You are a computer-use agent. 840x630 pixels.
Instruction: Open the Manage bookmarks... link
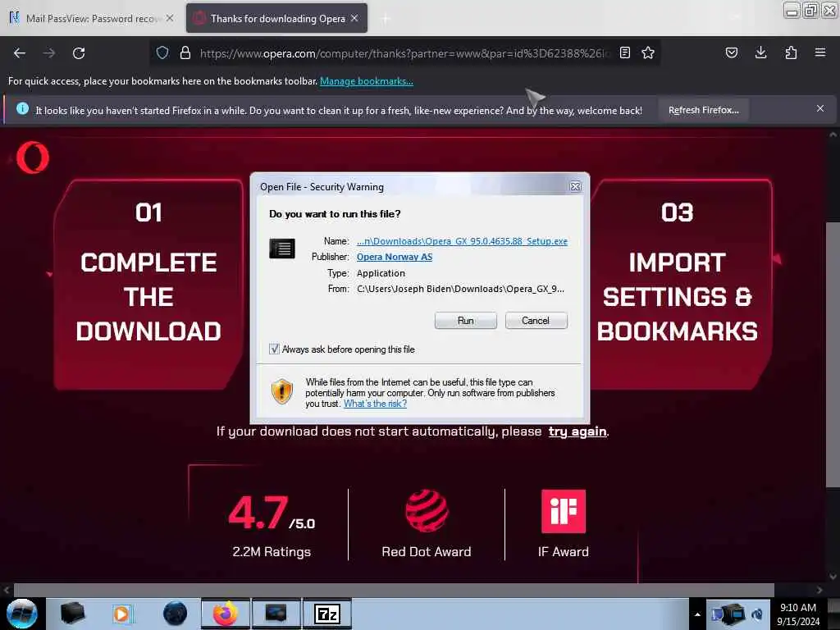click(x=367, y=81)
